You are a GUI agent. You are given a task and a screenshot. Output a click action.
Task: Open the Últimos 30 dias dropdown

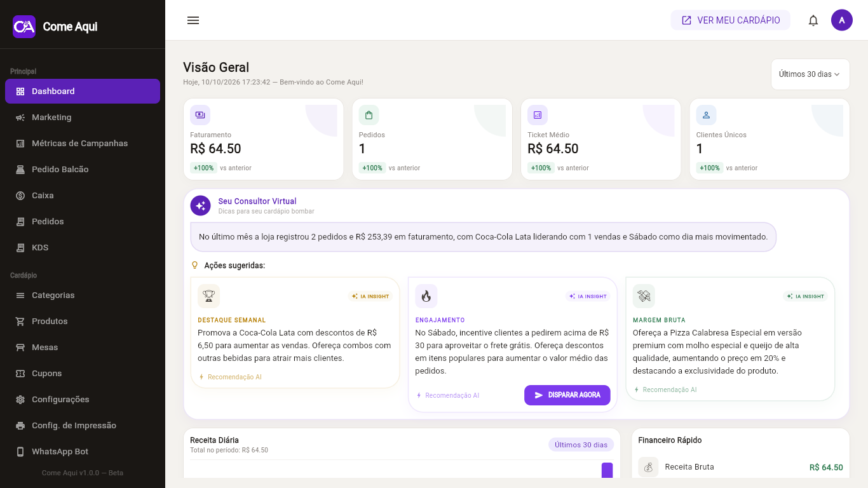coord(810,74)
